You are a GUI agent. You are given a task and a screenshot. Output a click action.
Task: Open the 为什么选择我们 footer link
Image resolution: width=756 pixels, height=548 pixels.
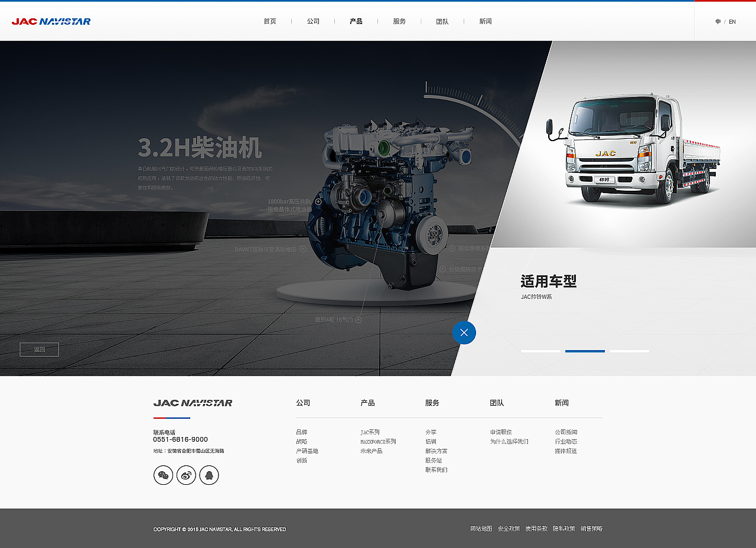pyautogui.click(x=509, y=442)
